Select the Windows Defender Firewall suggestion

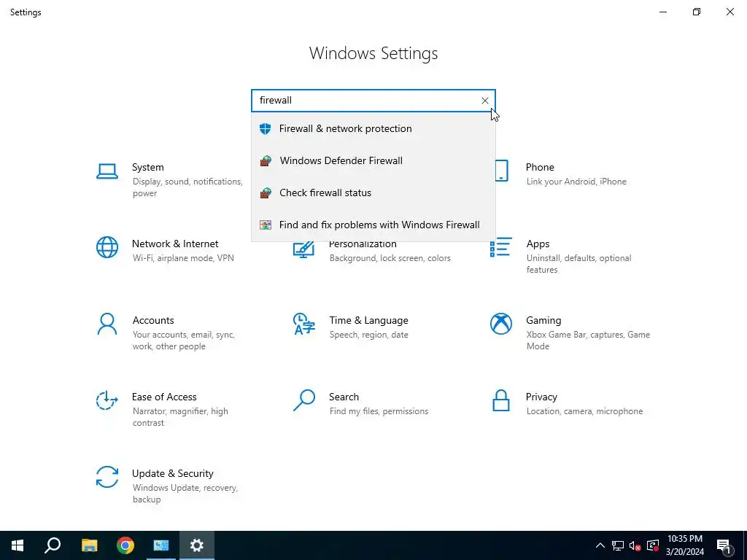tap(373, 160)
